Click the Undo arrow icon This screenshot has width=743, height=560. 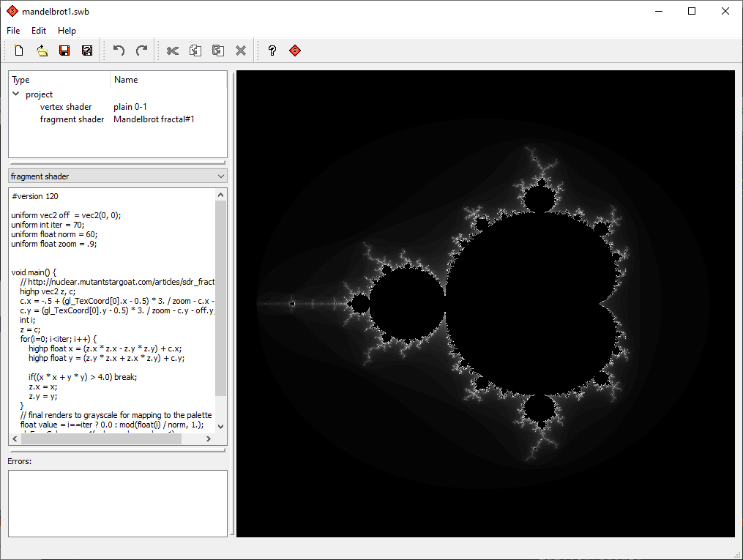(x=119, y=51)
